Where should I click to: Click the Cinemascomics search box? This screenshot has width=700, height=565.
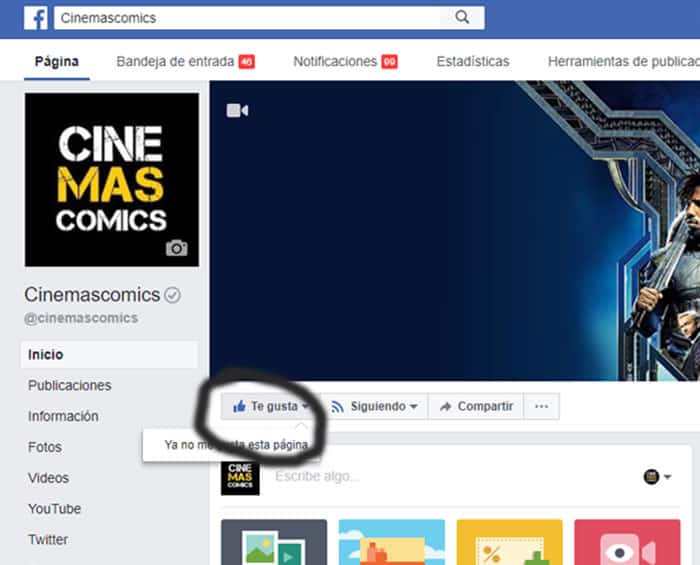pyautogui.click(x=250, y=18)
